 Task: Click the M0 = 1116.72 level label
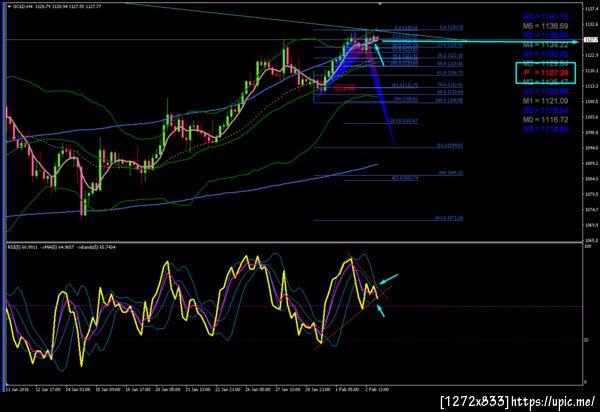(x=545, y=120)
